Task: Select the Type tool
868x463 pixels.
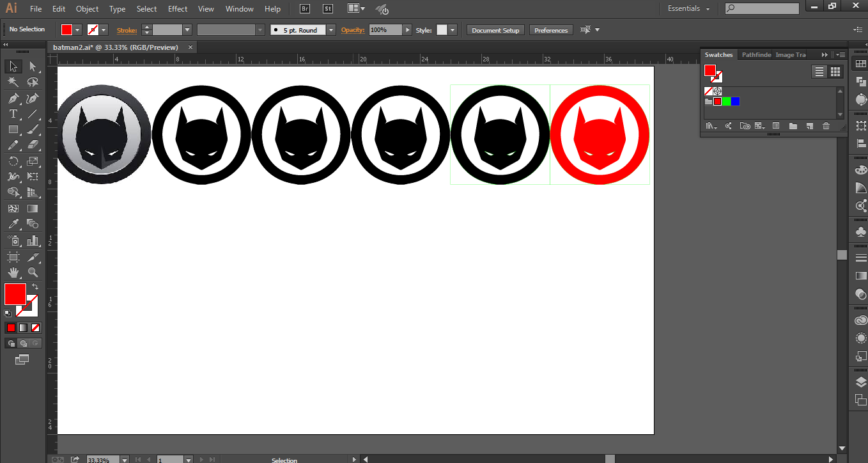Action: point(13,113)
